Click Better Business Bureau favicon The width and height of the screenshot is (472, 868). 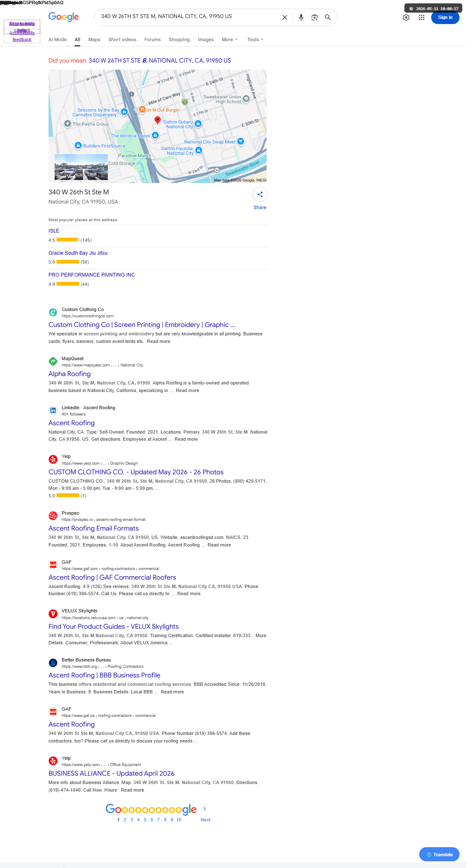point(53,663)
